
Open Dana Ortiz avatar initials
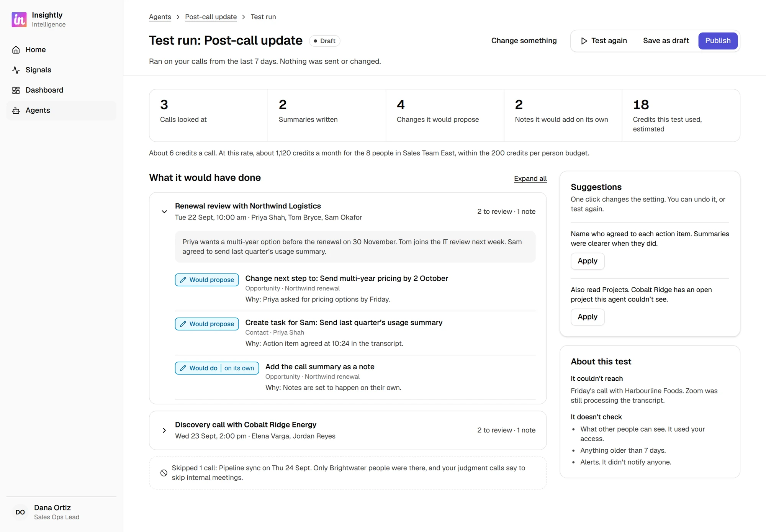point(20,512)
